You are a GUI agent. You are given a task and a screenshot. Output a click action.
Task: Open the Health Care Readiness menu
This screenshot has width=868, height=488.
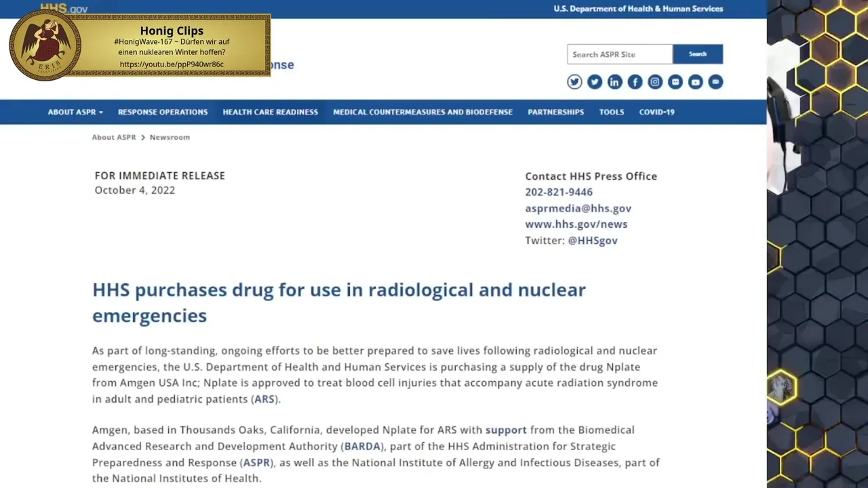[x=271, y=112]
